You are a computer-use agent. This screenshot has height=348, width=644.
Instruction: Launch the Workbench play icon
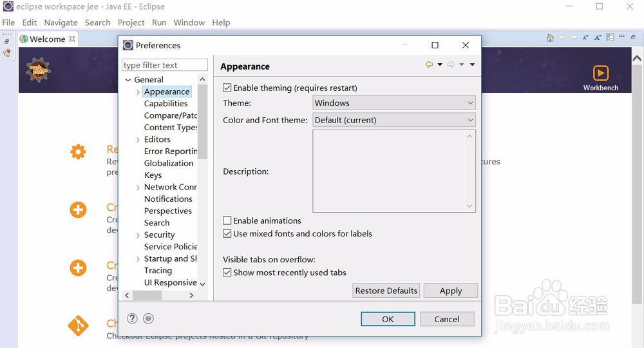601,73
